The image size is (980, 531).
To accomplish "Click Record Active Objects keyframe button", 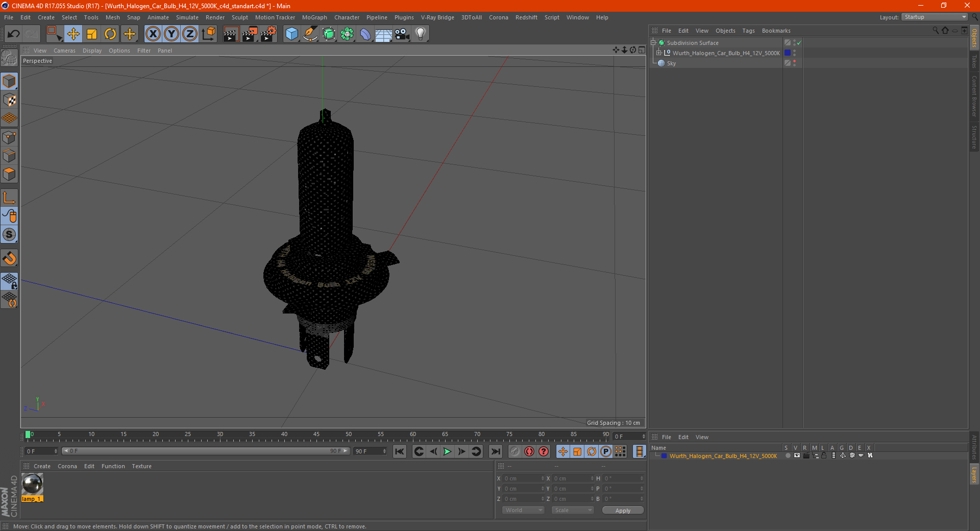I will pyautogui.click(x=515, y=451).
